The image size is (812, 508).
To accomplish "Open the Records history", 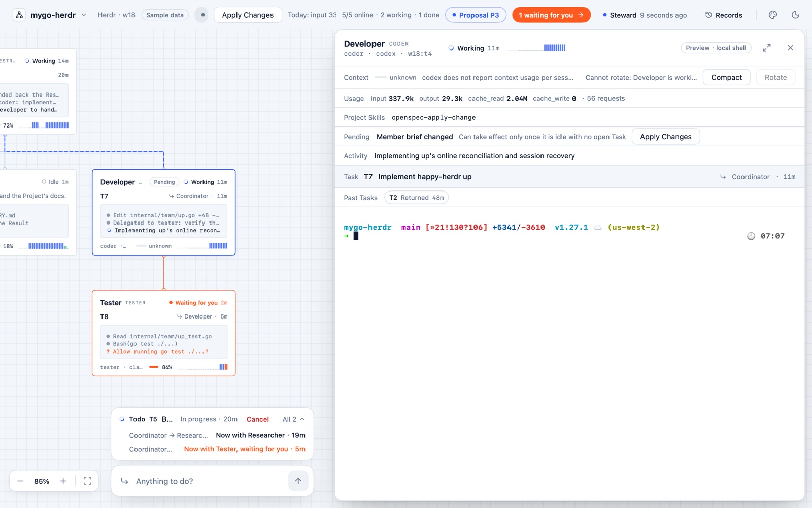I will coord(724,15).
